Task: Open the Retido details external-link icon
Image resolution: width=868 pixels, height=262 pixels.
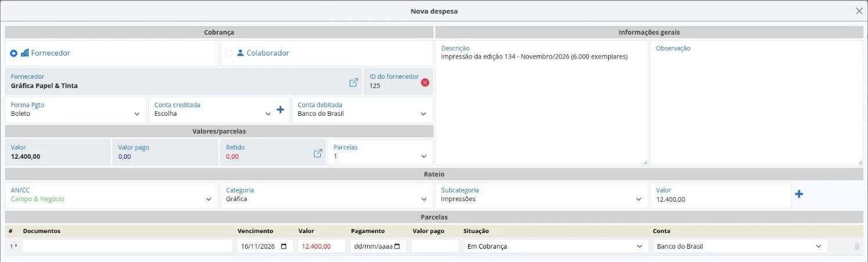Action: point(318,153)
